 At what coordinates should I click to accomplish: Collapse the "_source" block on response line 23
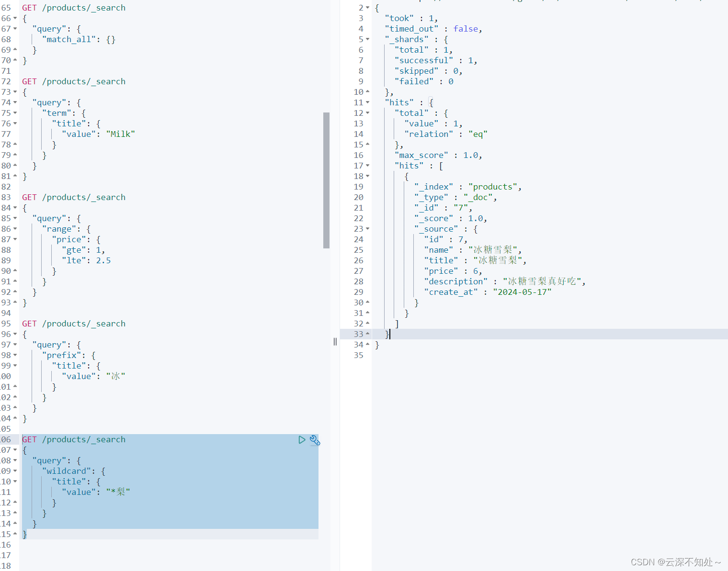pos(367,229)
